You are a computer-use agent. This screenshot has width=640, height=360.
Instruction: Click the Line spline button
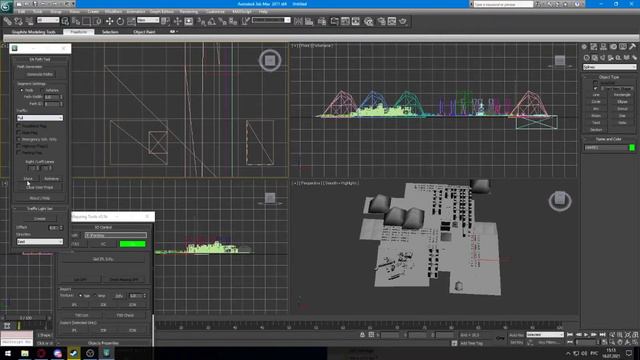596,95
